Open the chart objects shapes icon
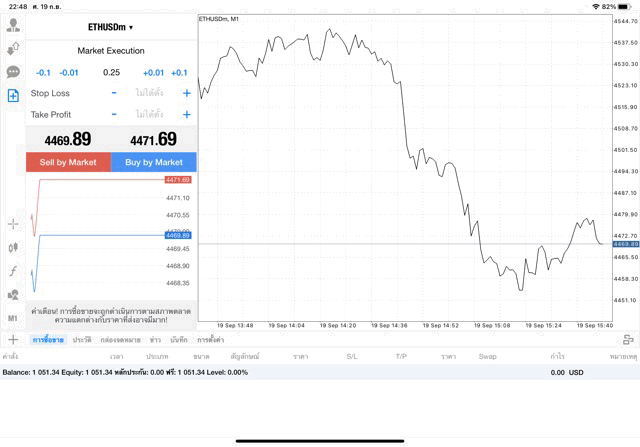The height and width of the screenshot is (447, 640). pos(13,295)
